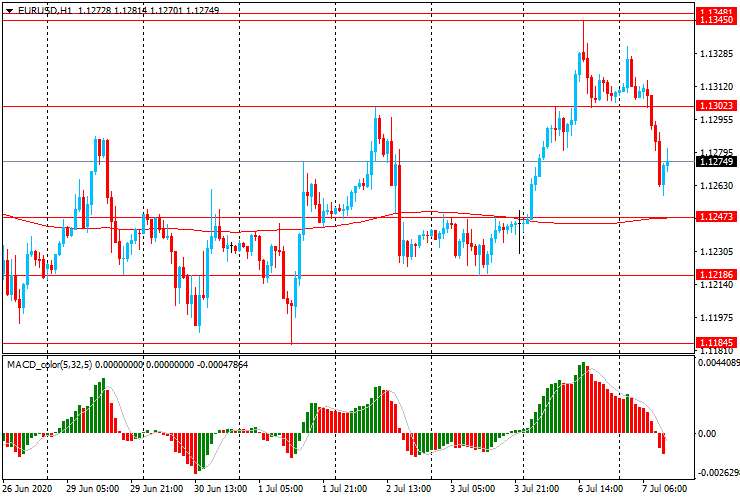Click the 1.13120 price scale value
The height and width of the screenshot is (500, 740).
[716, 86]
